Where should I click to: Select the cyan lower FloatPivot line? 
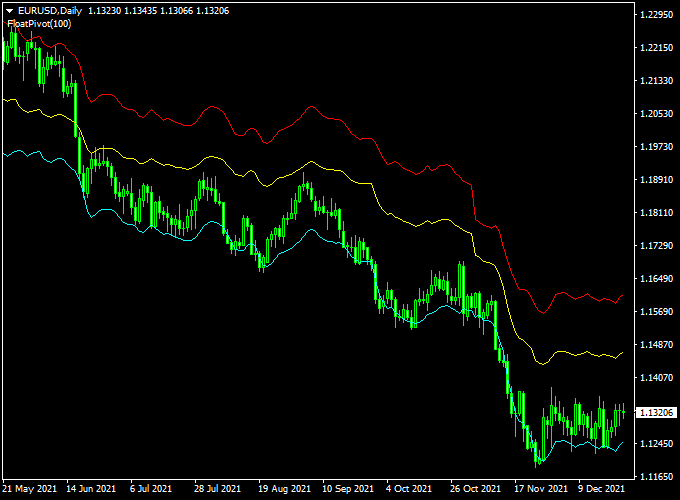(x=311, y=230)
